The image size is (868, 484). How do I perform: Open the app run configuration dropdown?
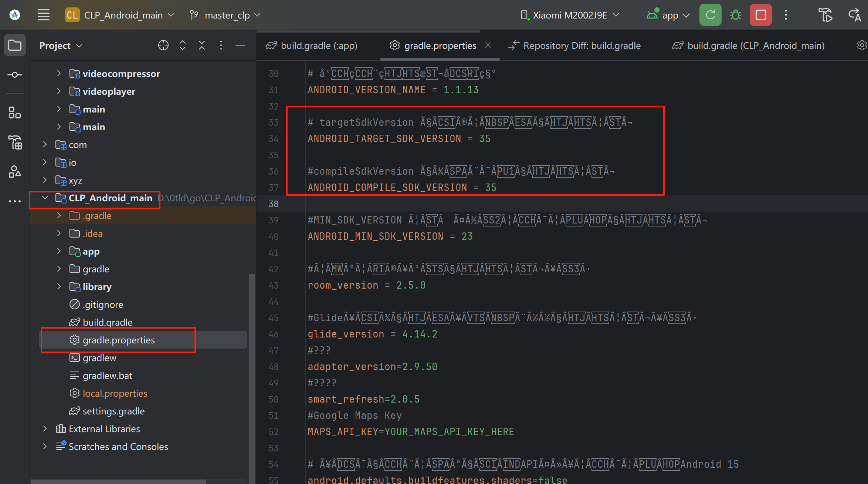tap(668, 15)
